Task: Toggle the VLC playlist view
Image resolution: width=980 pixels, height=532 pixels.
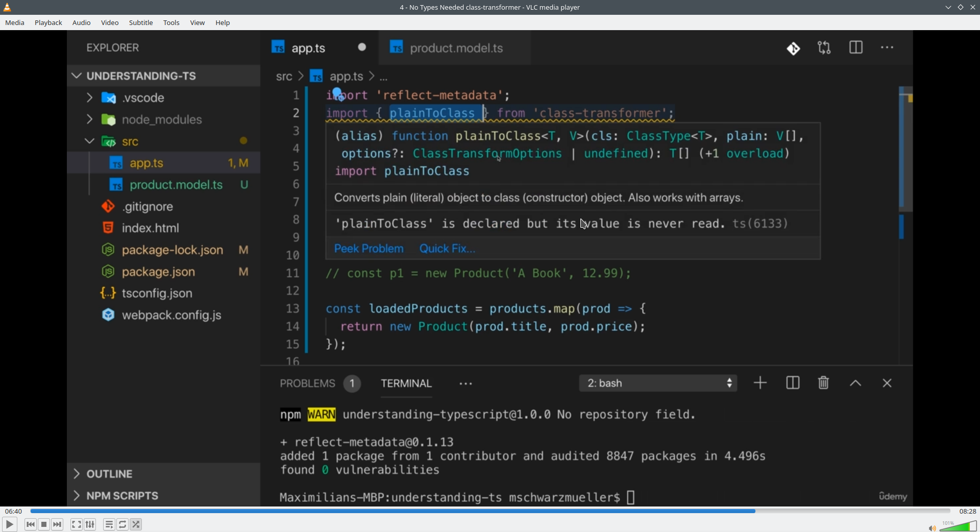Action: (109, 524)
